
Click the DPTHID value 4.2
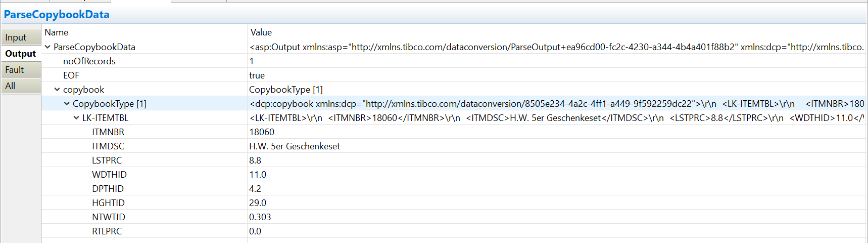[255, 189]
